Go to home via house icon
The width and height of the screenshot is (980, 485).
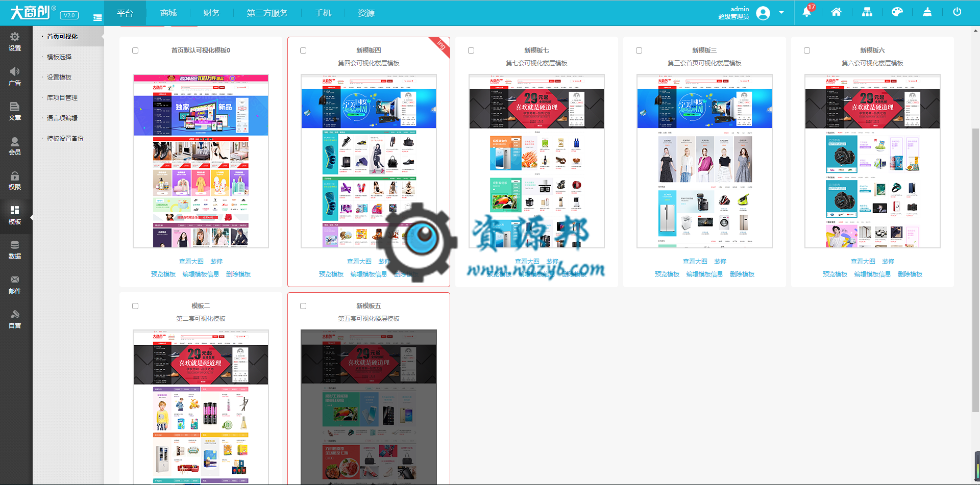[836, 12]
